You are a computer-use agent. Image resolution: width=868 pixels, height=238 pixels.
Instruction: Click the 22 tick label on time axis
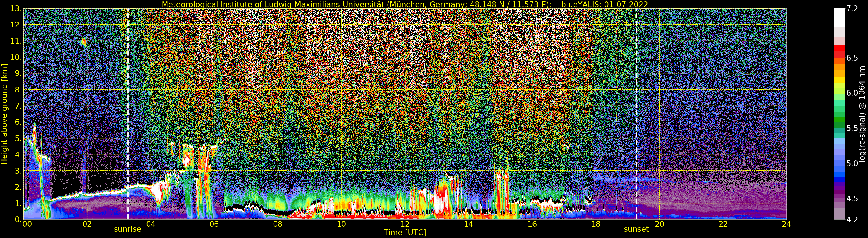coord(723,224)
